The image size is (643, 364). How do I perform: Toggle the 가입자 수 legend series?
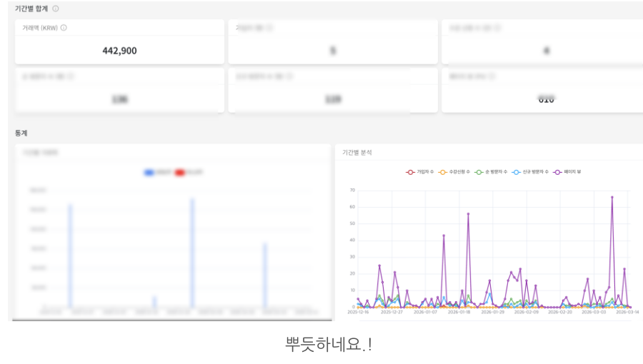[x=420, y=172]
